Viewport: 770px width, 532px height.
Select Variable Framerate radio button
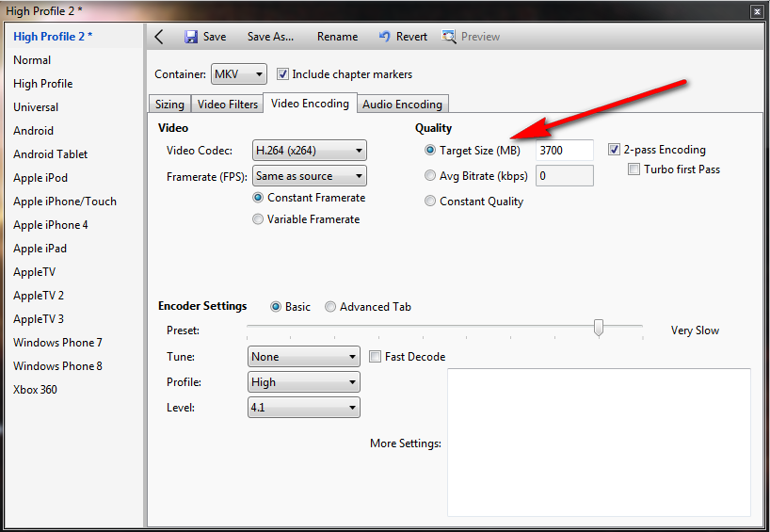pyautogui.click(x=258, y=219)
